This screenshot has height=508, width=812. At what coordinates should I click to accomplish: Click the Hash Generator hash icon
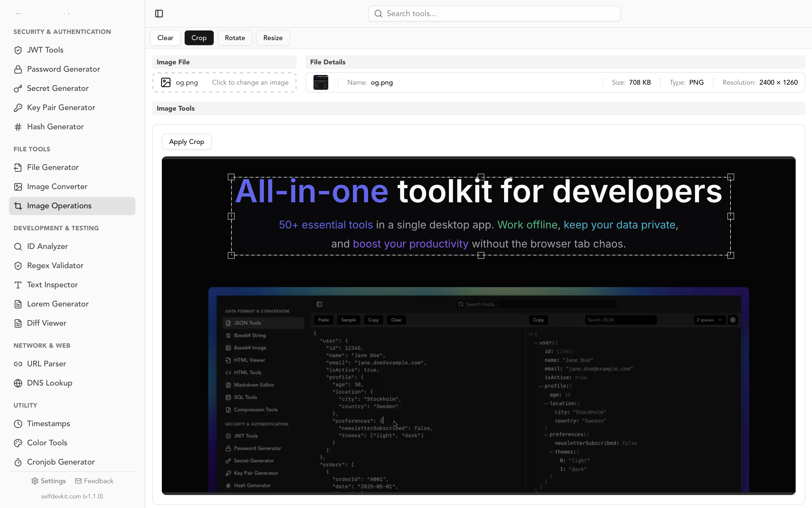tap(18, 127)
